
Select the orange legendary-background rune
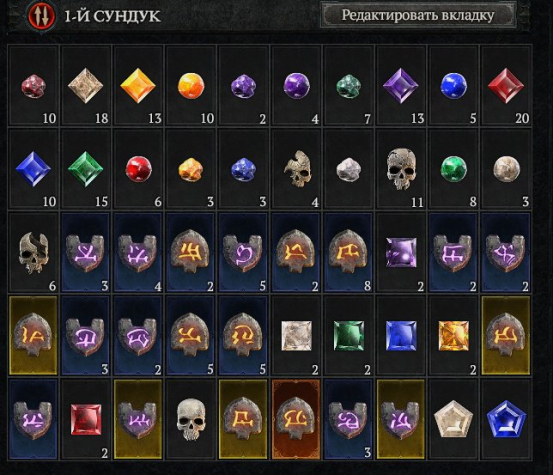point(296,419)
